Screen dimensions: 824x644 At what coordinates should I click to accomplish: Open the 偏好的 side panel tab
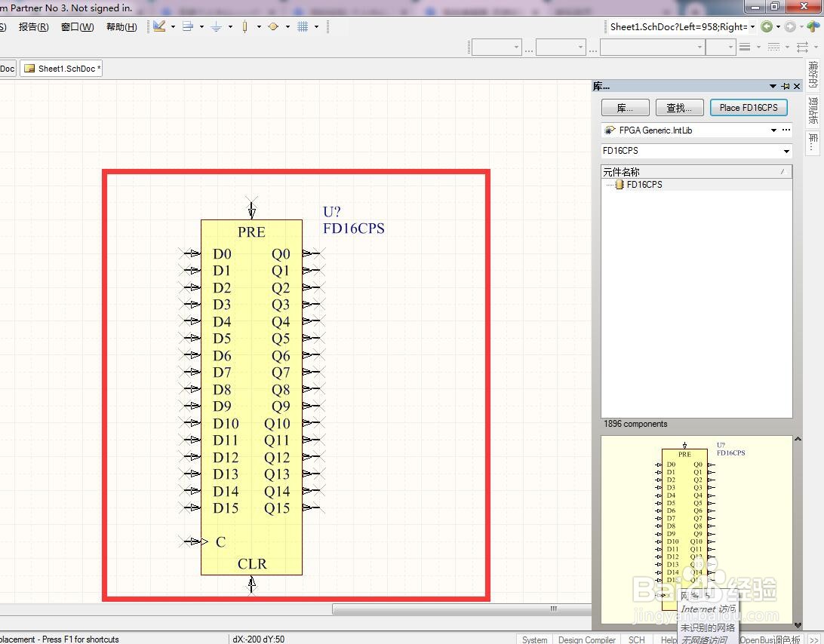tap(813, 75)
